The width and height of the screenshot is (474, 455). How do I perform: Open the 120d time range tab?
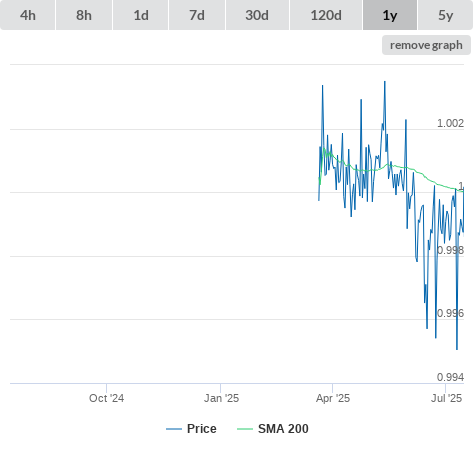pos(326,15)
